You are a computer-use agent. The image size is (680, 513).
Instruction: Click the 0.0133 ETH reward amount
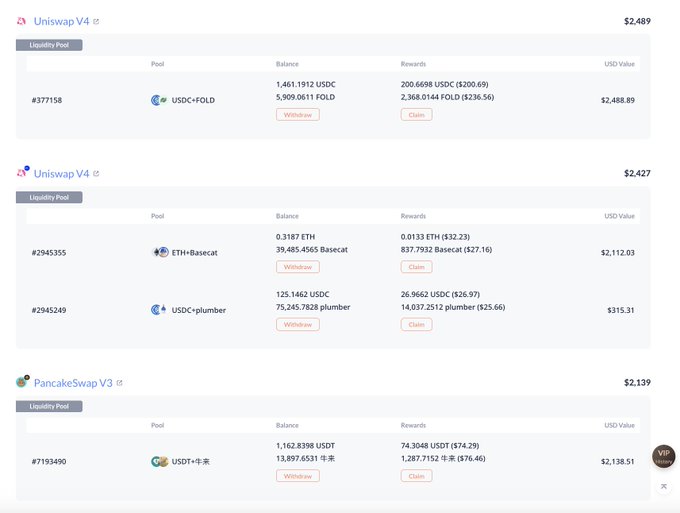(435, 237)
